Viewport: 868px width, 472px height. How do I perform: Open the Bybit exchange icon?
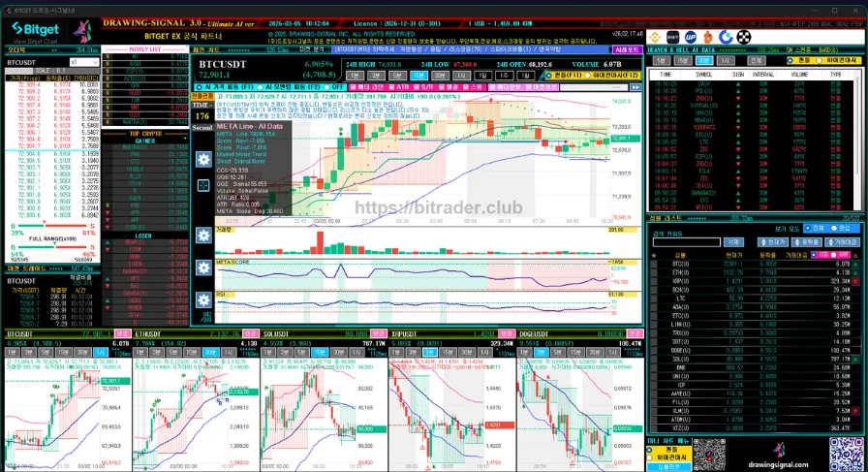coord(672,37)
